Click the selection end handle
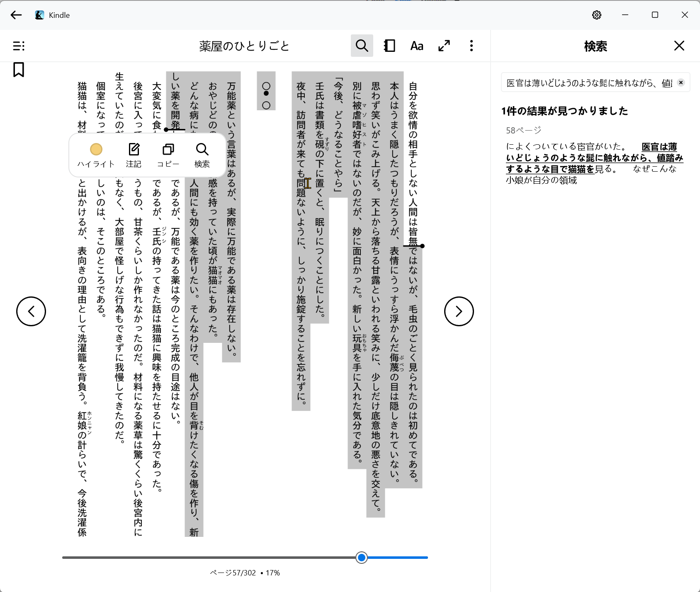The image size is (700, 592). tap(166, 130)
